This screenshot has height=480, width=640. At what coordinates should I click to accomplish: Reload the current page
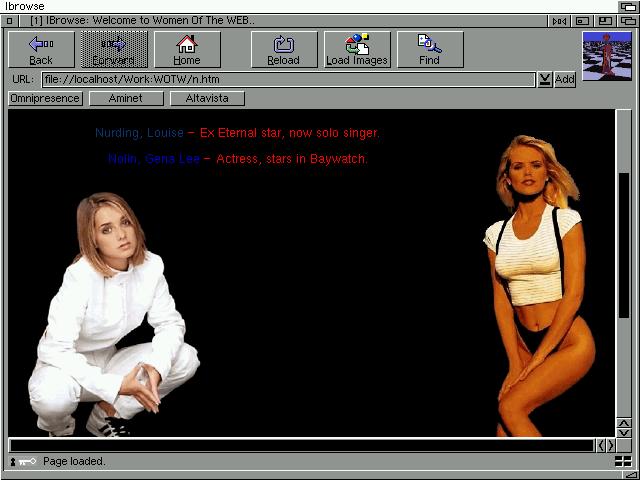click(284, 49)
